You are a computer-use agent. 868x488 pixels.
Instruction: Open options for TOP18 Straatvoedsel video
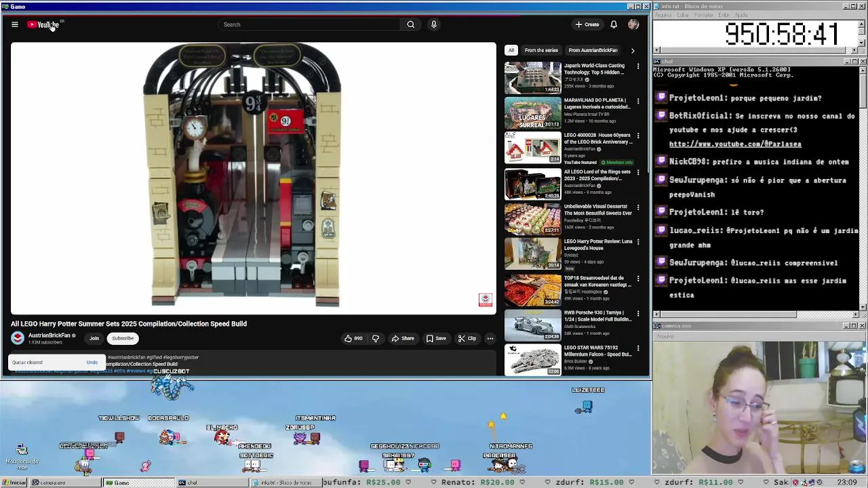638,279
